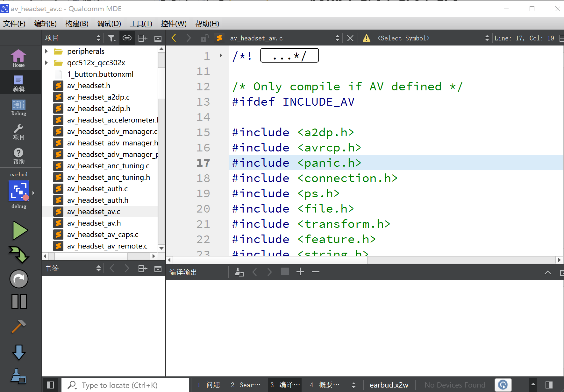Click the filter tree funnel icon
564x392 pixels.
[x=111, y=38]
